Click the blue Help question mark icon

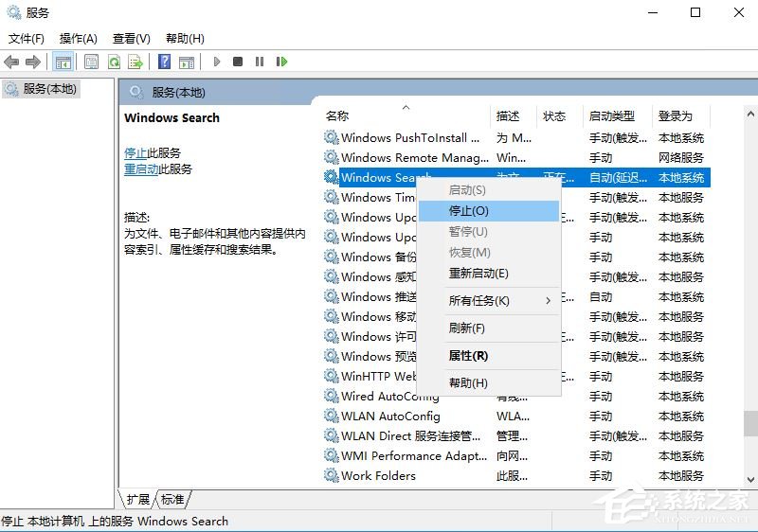164,62
